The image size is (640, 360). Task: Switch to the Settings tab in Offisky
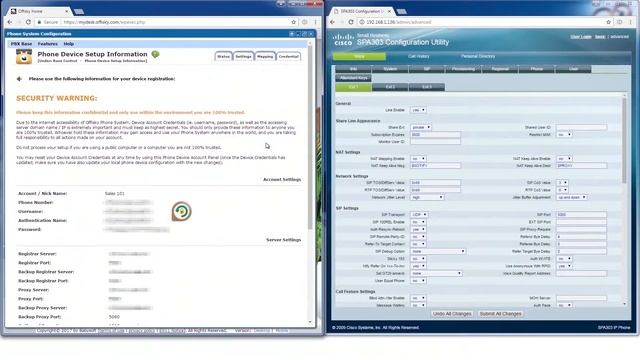243,56
